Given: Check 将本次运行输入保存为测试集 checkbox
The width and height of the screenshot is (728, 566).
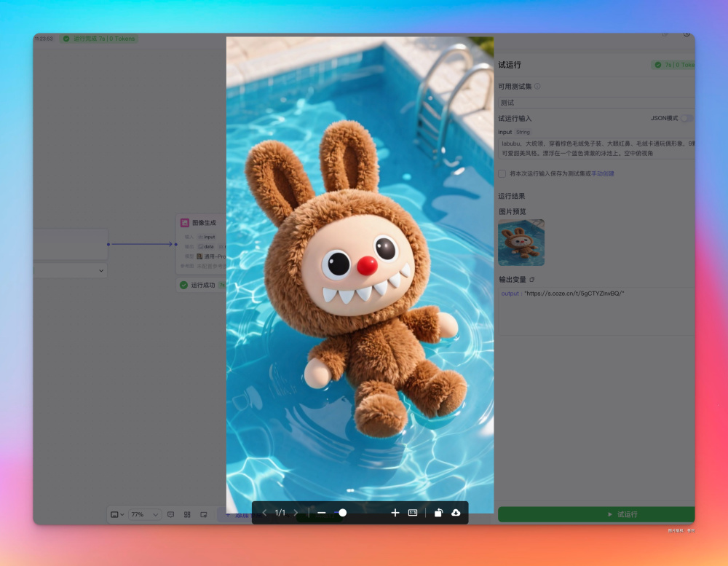Looking at the screenshot, I should [x=502, y=173].
